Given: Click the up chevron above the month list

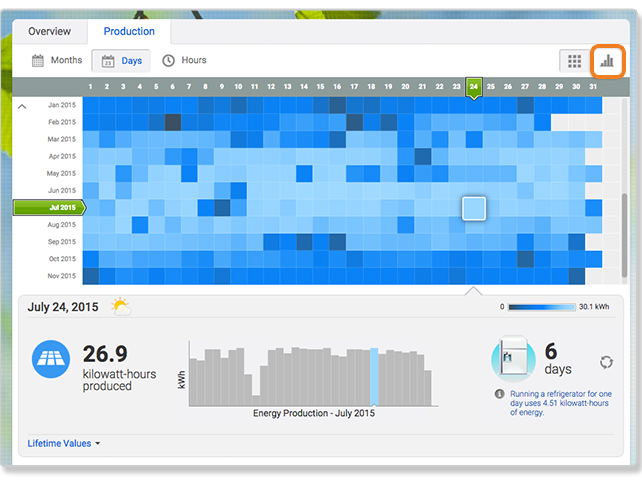Looking at the screenshot, I should (x=22, y=106).
